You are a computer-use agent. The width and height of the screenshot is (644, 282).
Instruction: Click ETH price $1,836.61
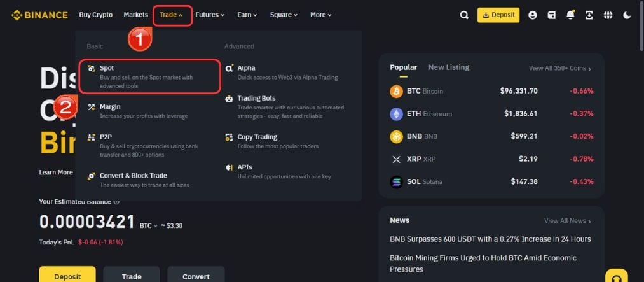(x=521, y=114)
